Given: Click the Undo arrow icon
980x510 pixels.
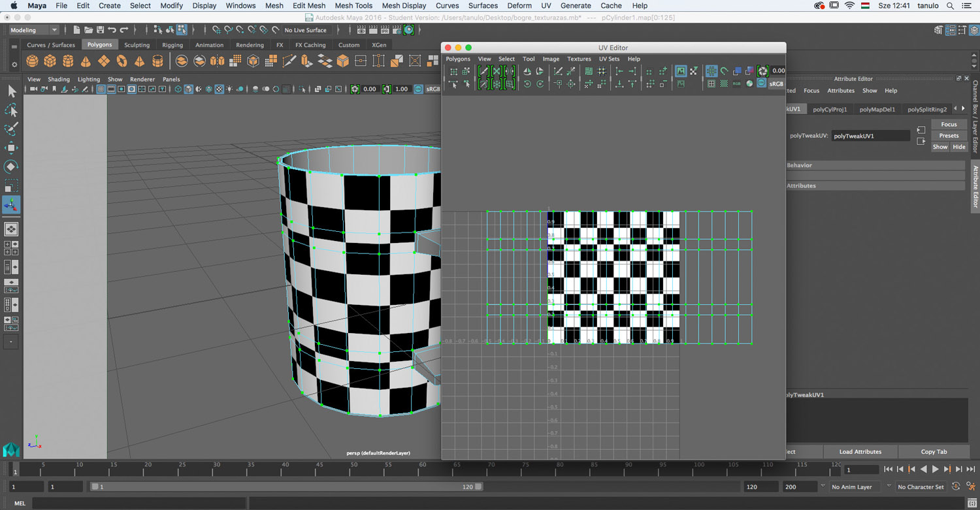Looking at the screenshot, I should pos(112,30).
